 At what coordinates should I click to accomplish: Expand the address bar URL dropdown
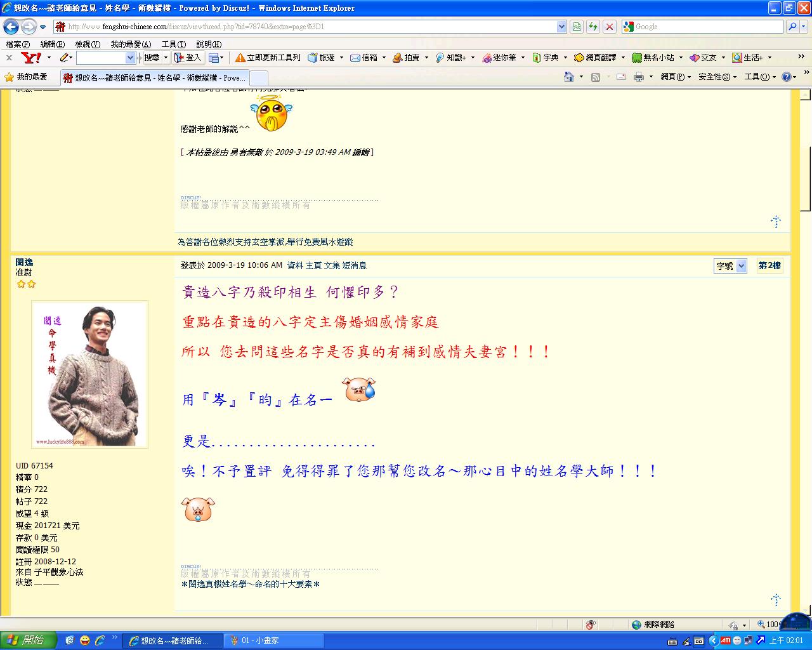561,27
